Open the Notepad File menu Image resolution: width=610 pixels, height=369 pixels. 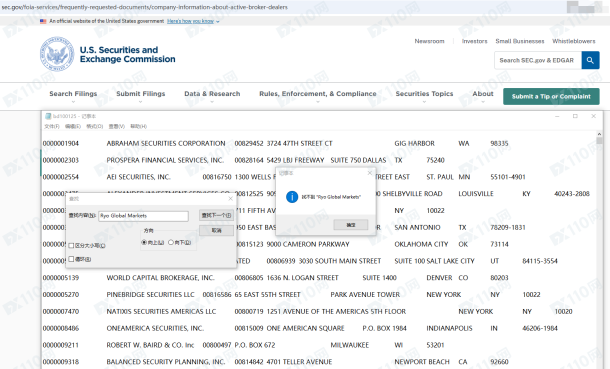52,126
